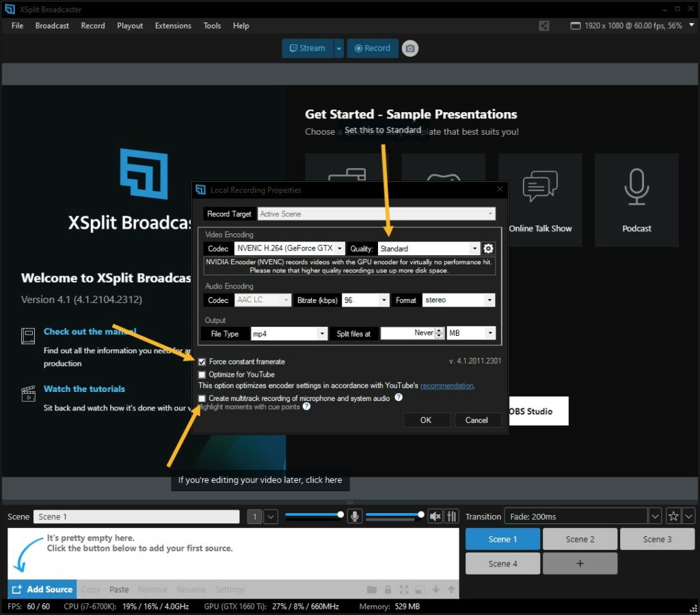Click the folder icon in sources toolbar
The width and height of the screenshot is (700, 615).
coord(372,590)
